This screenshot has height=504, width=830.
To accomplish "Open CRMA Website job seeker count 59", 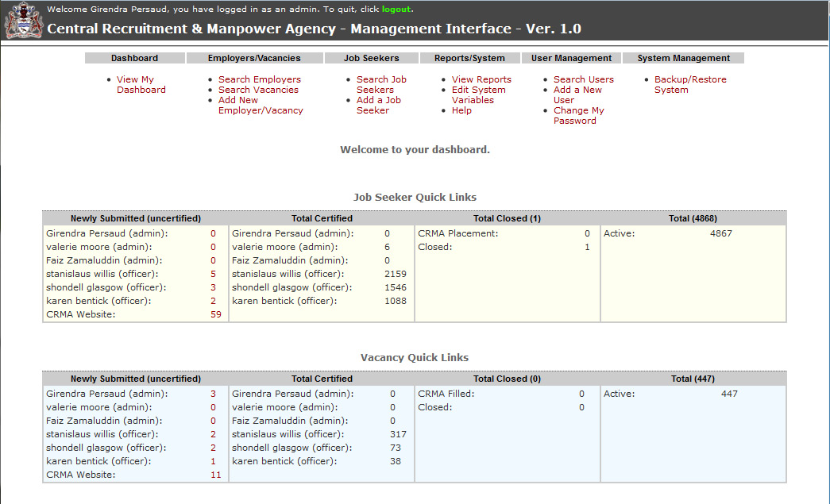I will [x=215, y=314].
